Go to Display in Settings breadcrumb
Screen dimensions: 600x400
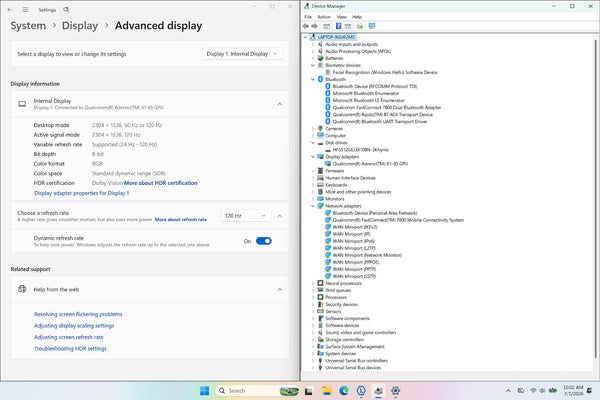coord(80,26)
